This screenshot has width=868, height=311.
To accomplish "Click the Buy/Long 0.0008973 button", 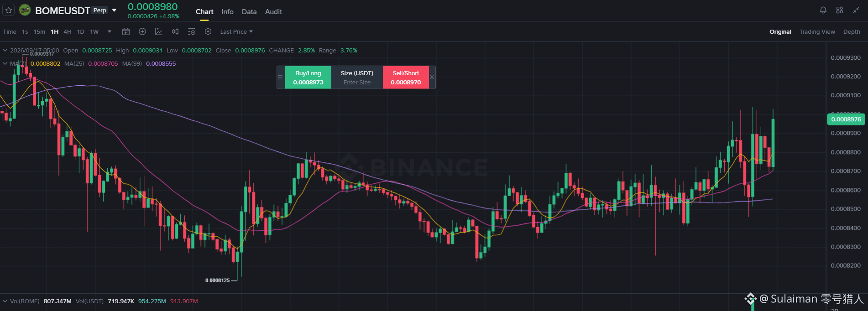I will coord(308,78).
